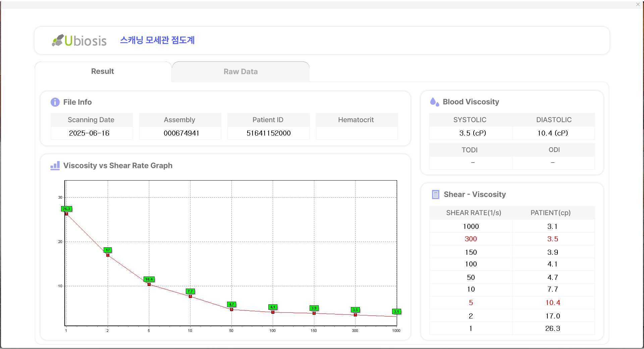Click the Scanning Date value 2025-06-16

click(x=89, y=133)
